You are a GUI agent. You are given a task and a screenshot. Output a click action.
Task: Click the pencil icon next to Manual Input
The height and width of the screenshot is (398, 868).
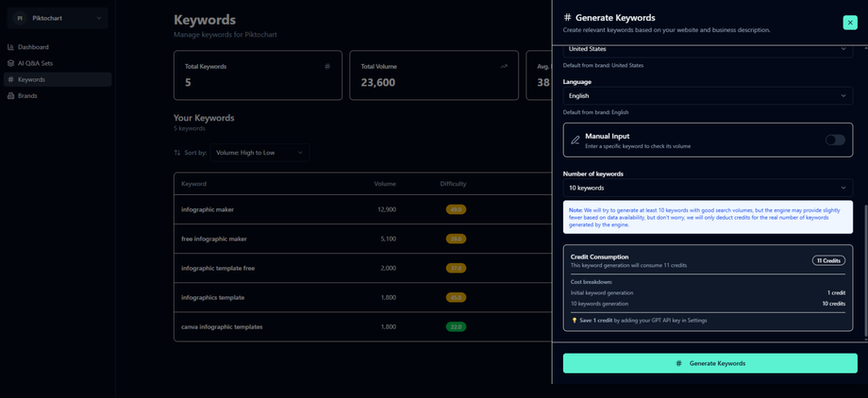(x=575, y=141)
